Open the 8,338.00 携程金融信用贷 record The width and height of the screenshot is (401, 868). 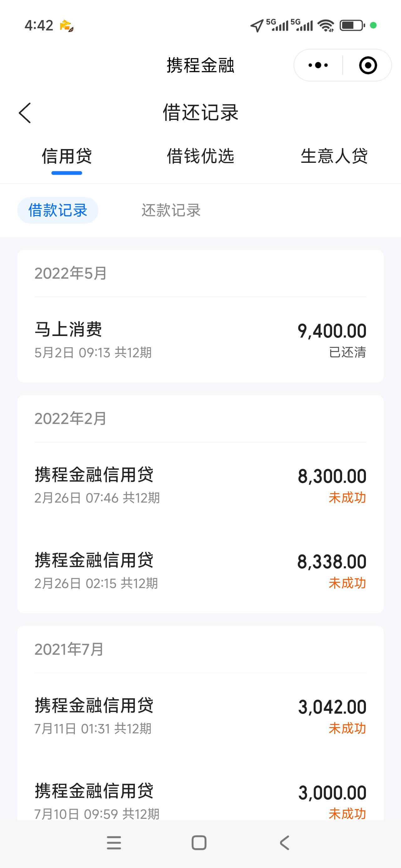tap(200, 570)
